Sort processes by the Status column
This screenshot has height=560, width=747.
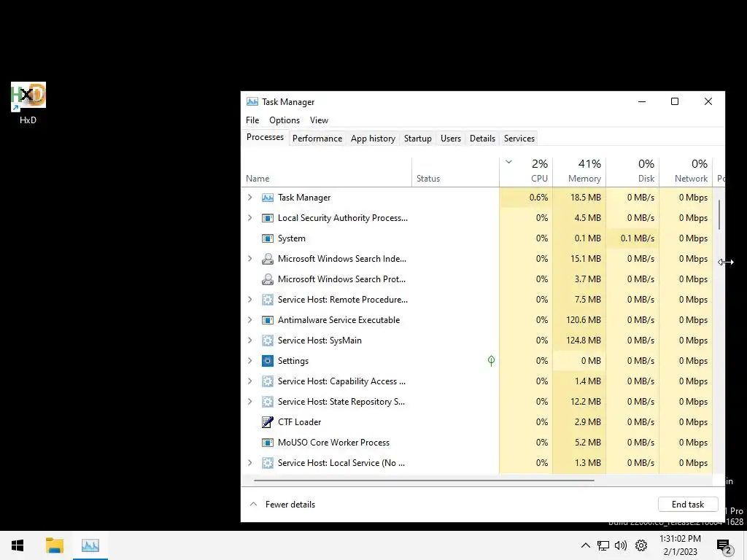(455, 172)
